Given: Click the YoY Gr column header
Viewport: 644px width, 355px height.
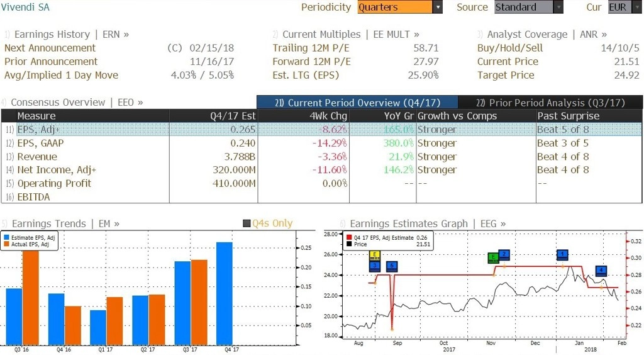Looking at the screenshot, I should click(x=382, y=116).
